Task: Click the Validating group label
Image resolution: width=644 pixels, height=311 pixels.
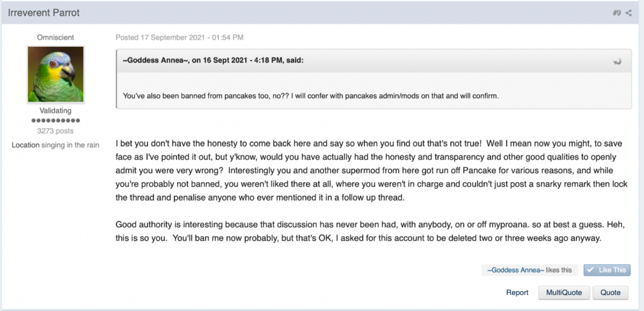Action: 55,111
